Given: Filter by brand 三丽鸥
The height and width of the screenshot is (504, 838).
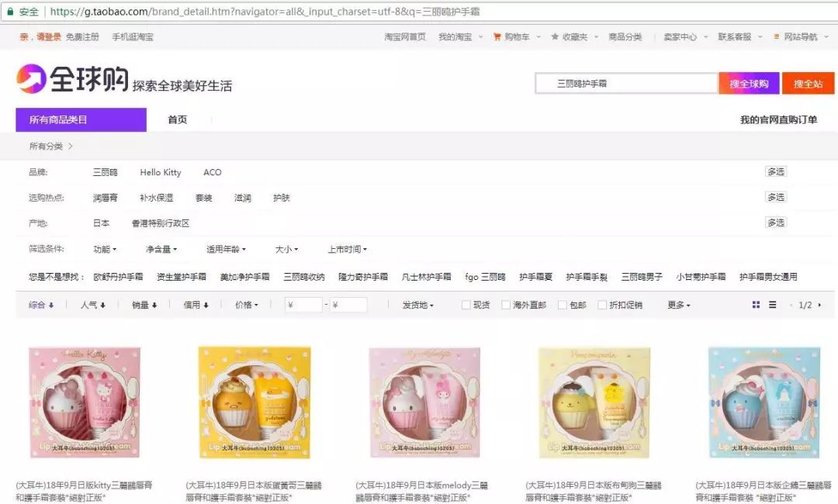Looking at the screenshot, I should 106,172.
